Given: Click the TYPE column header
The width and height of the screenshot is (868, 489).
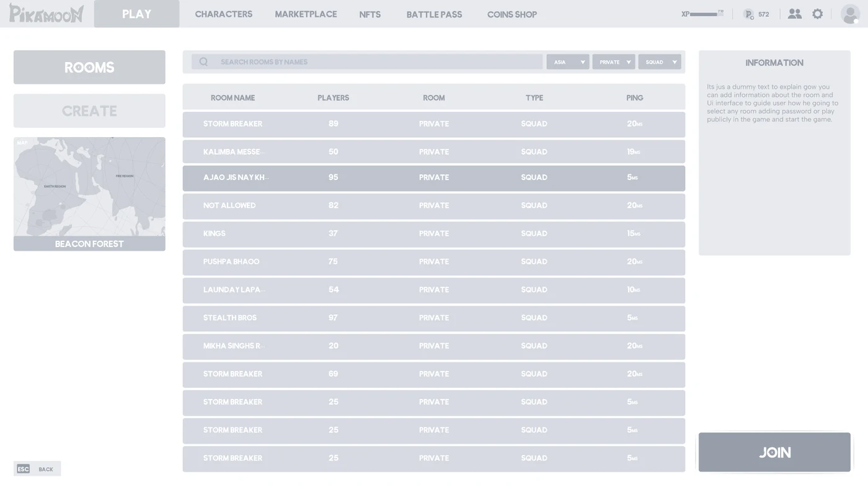Looking at the screenshot, I should coord(534,97).
